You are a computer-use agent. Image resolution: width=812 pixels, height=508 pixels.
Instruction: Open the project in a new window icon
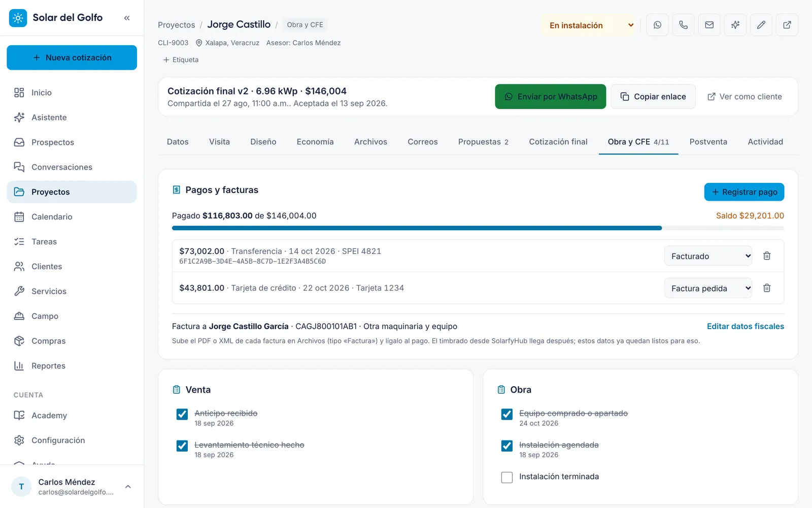click(x=787, y=25)
